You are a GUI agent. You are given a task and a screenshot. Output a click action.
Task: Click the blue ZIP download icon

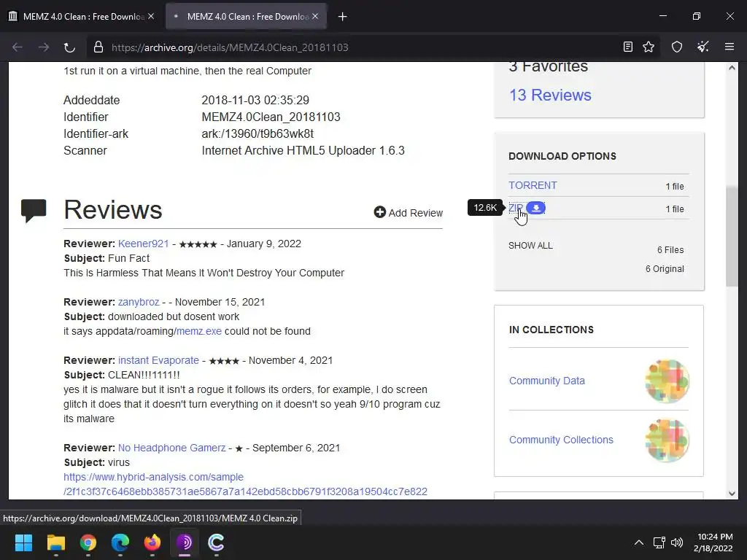[536, 208]
